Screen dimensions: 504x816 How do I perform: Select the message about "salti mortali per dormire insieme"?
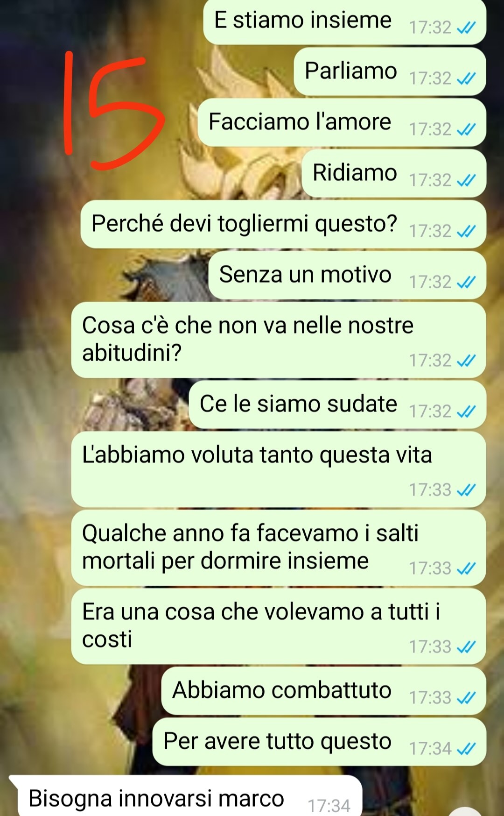pyautogui.click(x=279, y=548)
